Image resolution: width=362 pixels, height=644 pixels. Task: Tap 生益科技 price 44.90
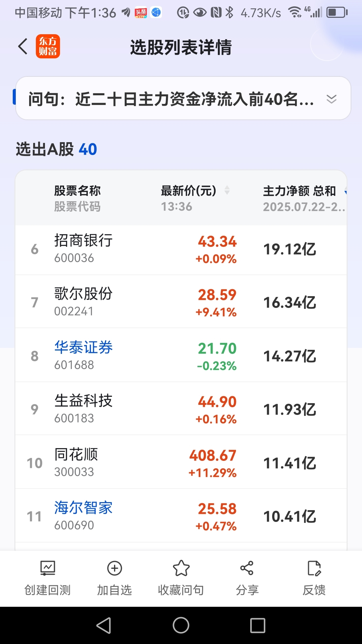(217, 402)
